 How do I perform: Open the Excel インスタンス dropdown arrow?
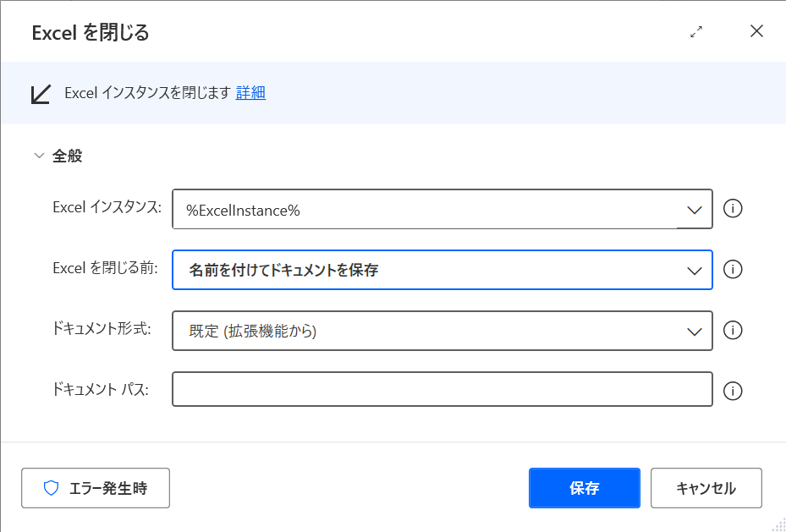pos(695,210)
